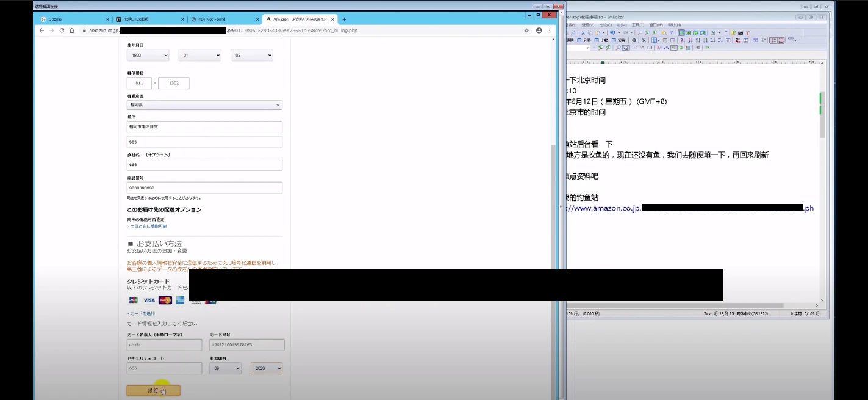This screenshot has height=400, width=868.
Task: Click the company name field
Action: click(204, 165)
